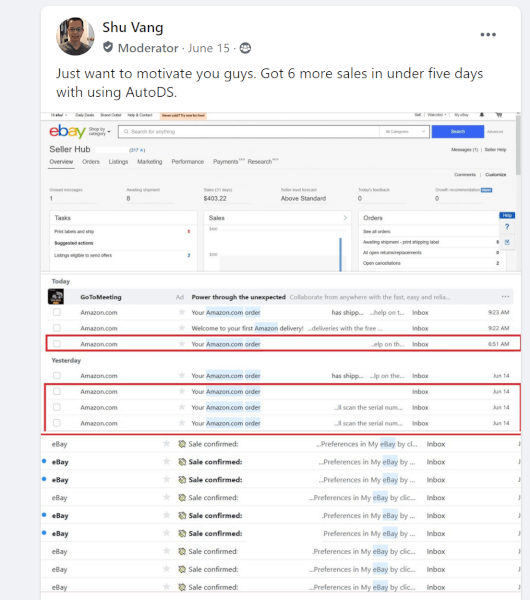Open the eBay shopping cart icon
Viewport: 530px width, 600px height.
click(499, 114)
